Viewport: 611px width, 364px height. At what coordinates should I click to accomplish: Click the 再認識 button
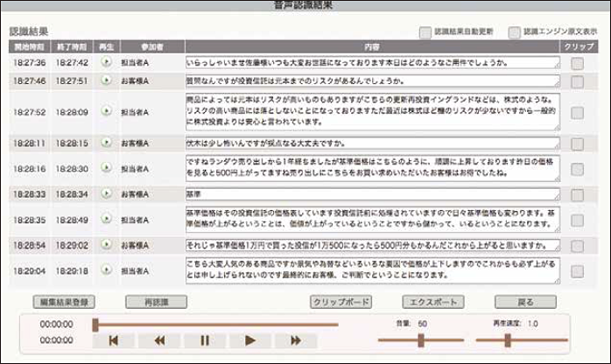(152, 302)
